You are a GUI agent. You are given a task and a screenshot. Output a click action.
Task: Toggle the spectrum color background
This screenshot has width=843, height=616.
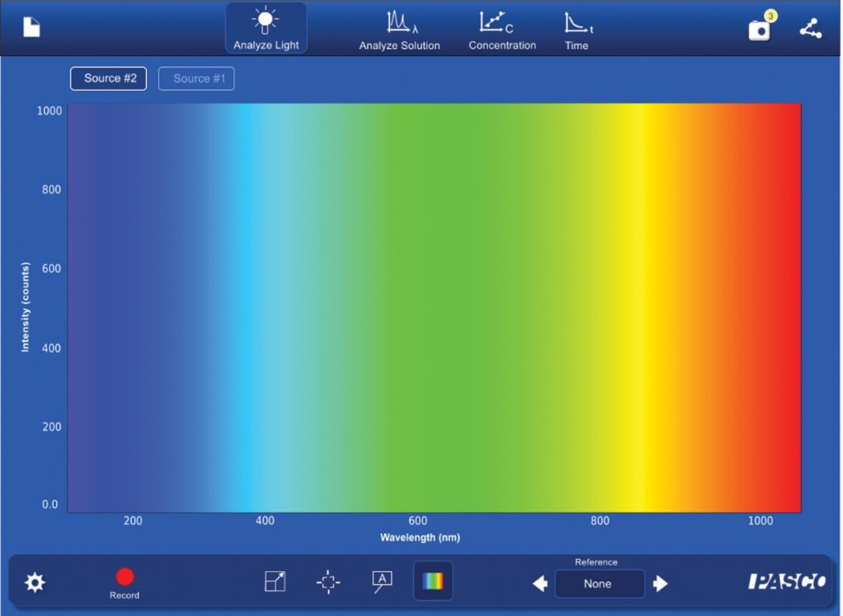[433, 582]
